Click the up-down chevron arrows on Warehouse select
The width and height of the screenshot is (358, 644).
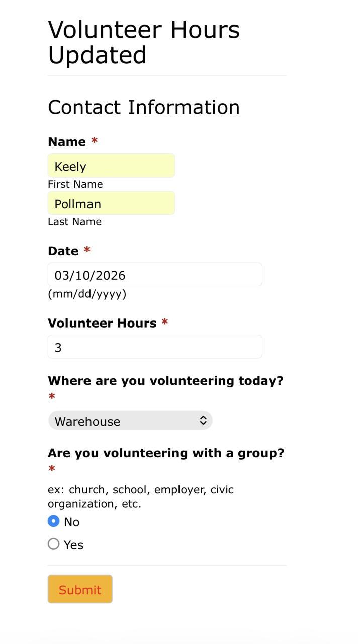coord(203,421)
